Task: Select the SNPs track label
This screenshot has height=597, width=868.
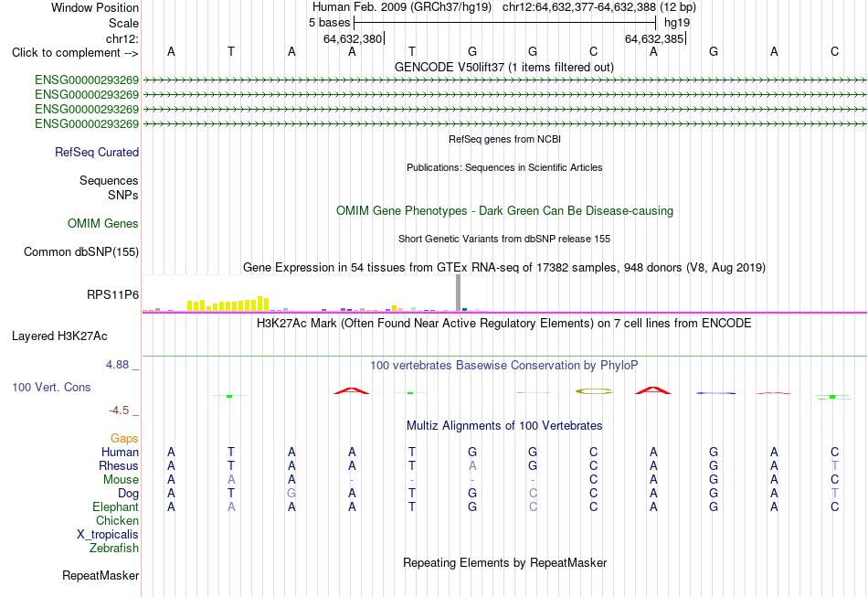Action: coord(123,195)
